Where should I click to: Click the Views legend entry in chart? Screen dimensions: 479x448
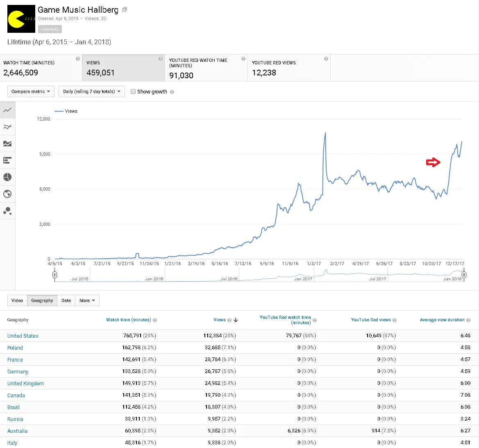(x=66, y=111)
